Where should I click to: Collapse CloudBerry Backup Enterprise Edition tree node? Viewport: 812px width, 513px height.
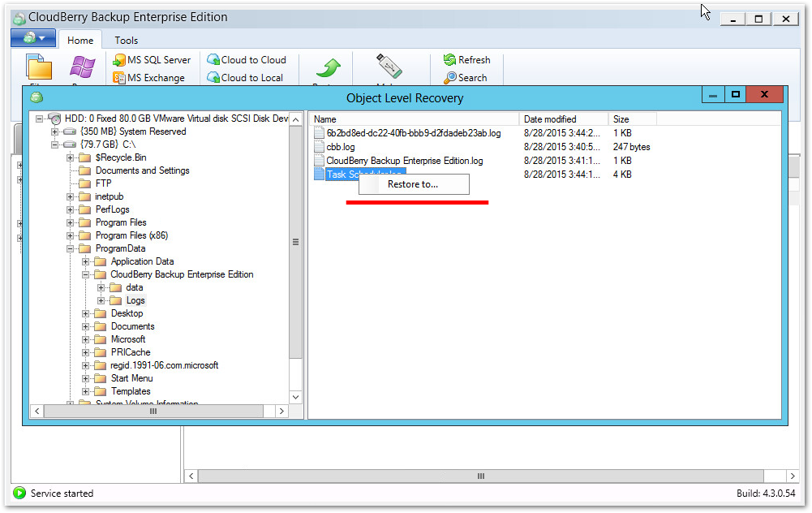(85, 274)
